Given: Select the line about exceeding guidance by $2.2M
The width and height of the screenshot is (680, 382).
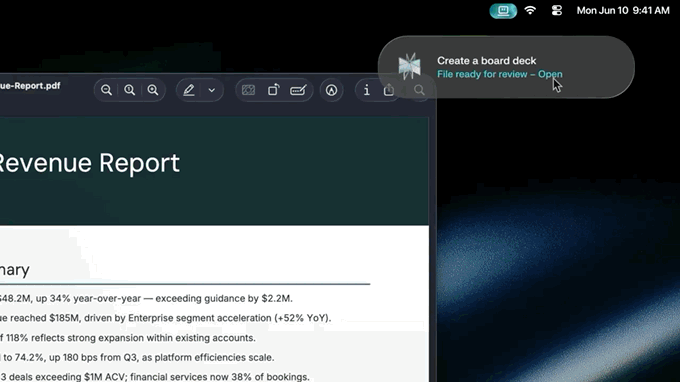Looking at the screenshot, I should (x=146, y=298).
